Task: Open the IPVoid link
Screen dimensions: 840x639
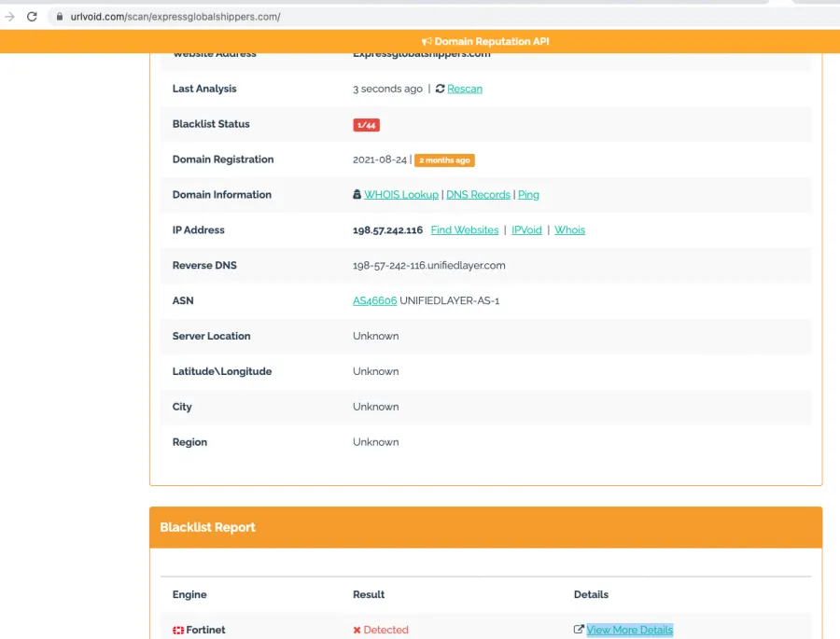Action: point(526,230)
